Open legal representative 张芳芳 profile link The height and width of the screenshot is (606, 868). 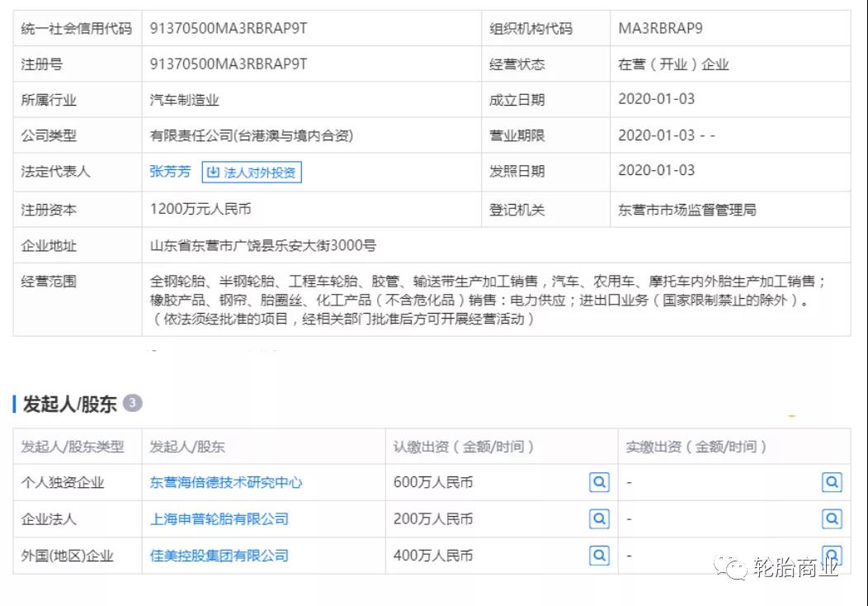[x=170, y=172]
